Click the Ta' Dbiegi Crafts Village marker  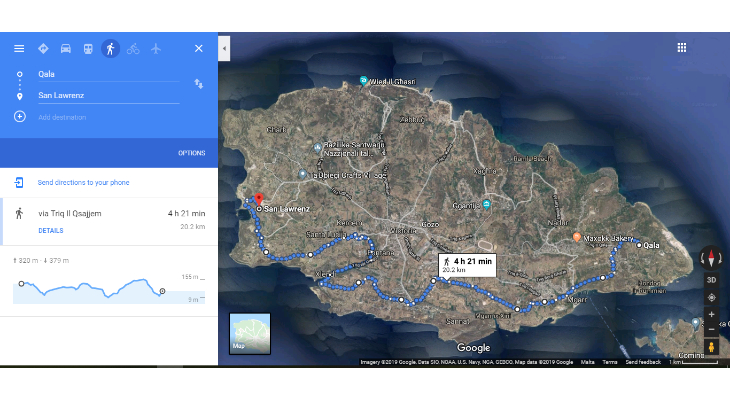[303, 174]
